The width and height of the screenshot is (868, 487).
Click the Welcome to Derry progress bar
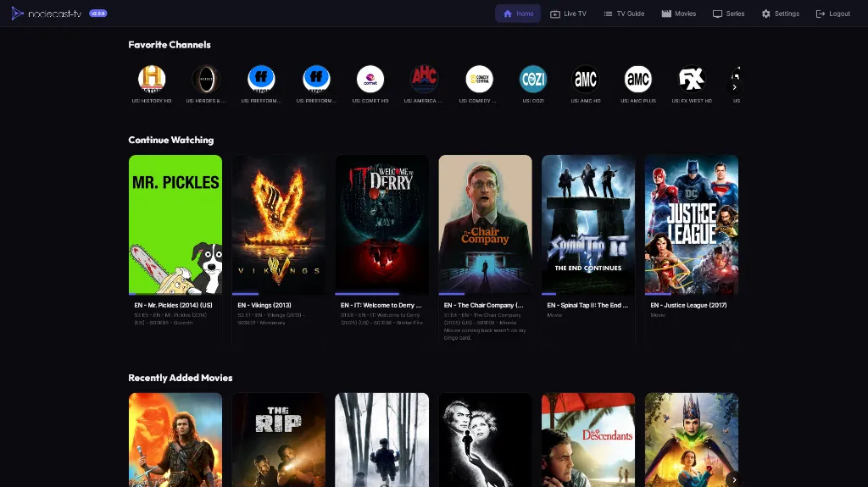[x=382, y=294]
